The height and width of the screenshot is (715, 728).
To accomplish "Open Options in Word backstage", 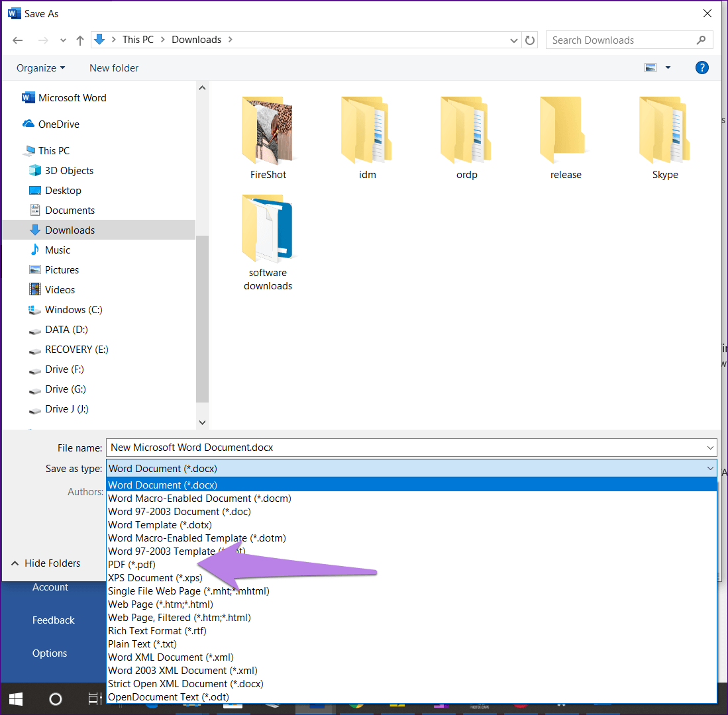I will tap(50, 653).
